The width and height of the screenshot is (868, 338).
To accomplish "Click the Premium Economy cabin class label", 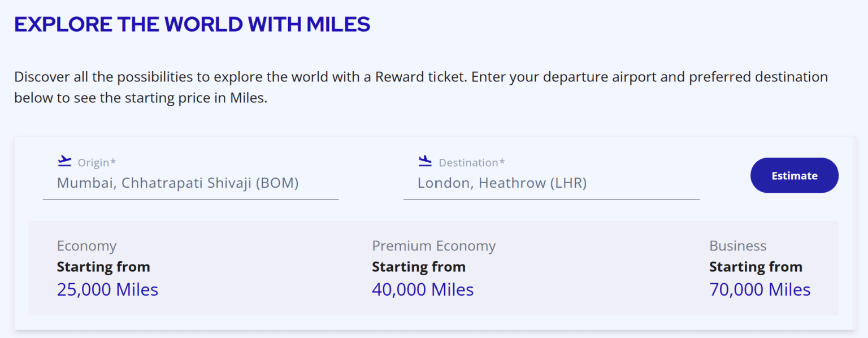I will (x=433, y=245).
